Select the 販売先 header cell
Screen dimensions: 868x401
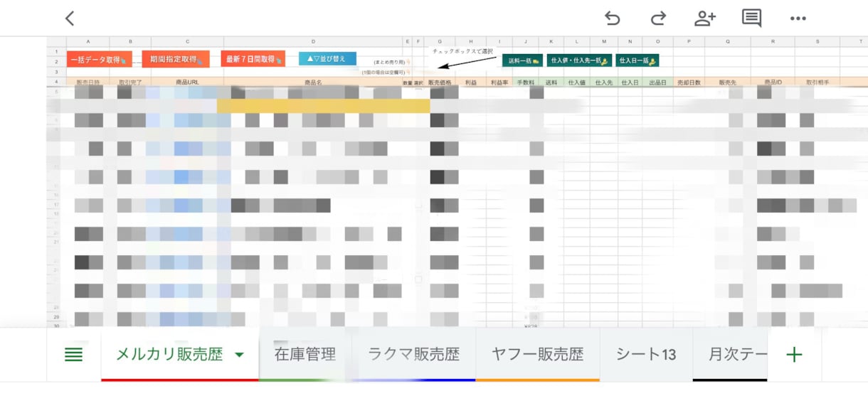click(728, 82)
